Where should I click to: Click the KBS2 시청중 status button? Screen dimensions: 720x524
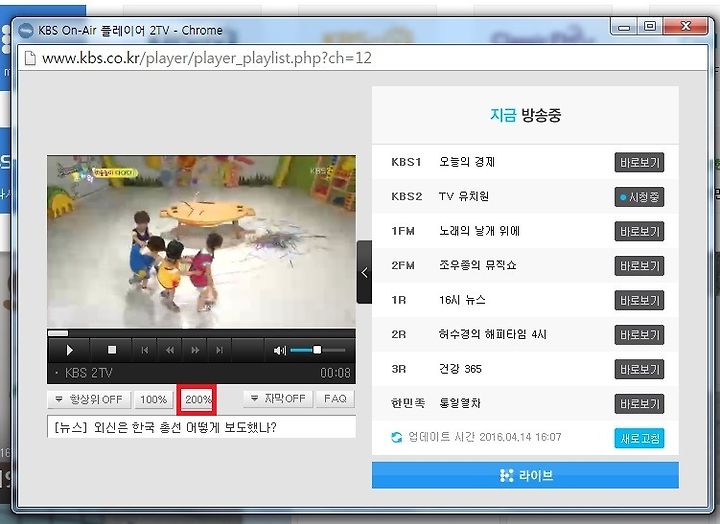[639, 197]
